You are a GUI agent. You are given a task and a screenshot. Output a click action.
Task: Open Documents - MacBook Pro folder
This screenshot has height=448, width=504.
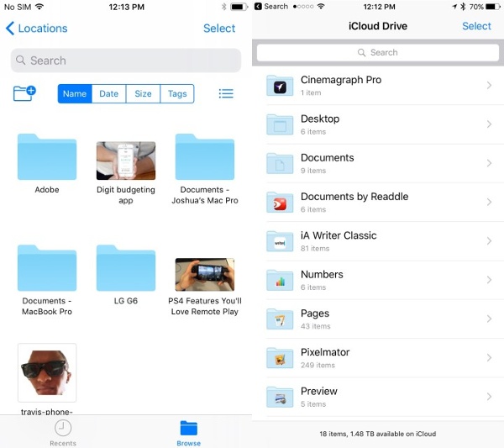(x=47, y=268)
